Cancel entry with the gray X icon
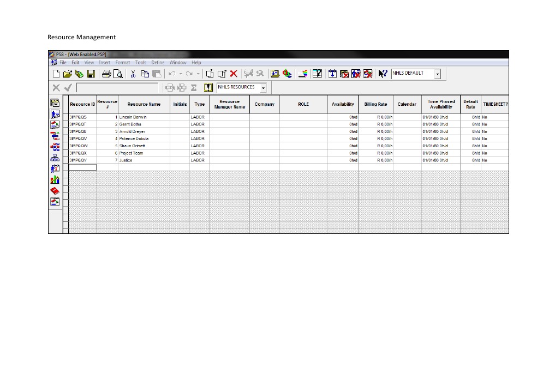 tap(56, 87)
